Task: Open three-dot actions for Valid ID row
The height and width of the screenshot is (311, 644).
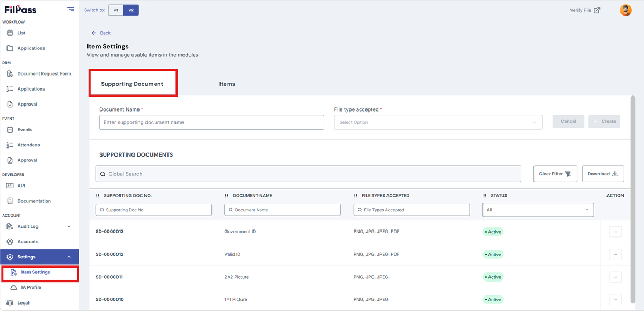Action: (615, 254)
